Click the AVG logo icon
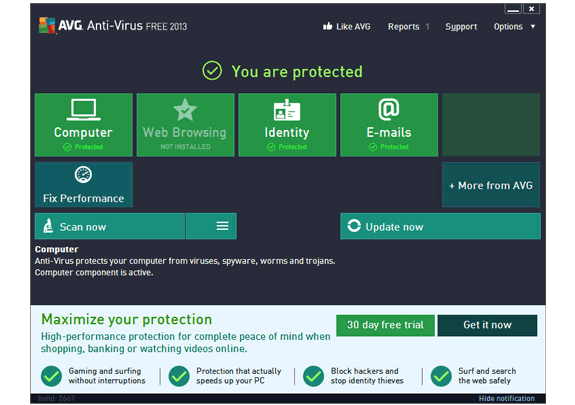 (x=47, y=25)
